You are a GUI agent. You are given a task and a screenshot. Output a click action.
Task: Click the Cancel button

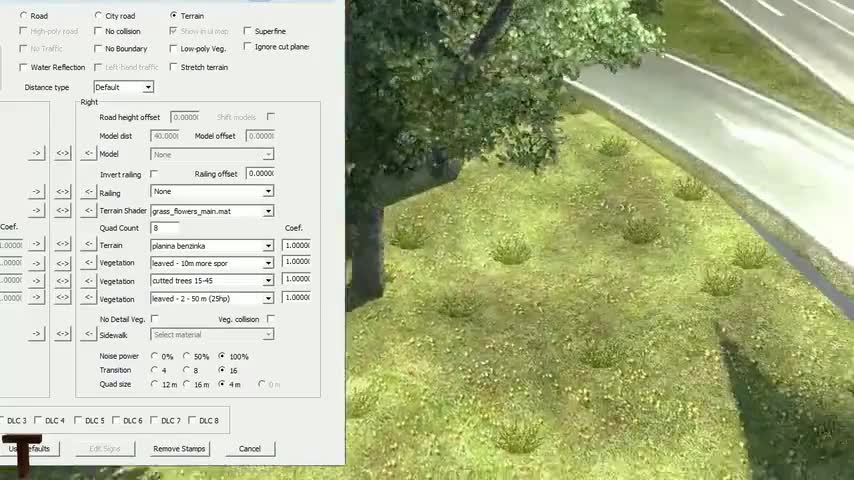pyautogui.click(x=250, y=449)
